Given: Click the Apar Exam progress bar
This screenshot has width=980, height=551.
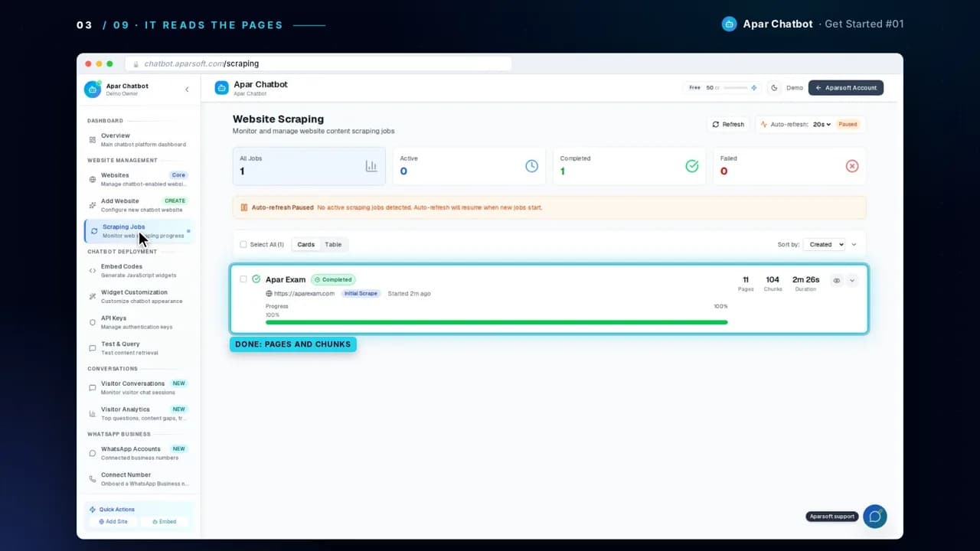Looking at the screenshot, I should pos(496,322).
